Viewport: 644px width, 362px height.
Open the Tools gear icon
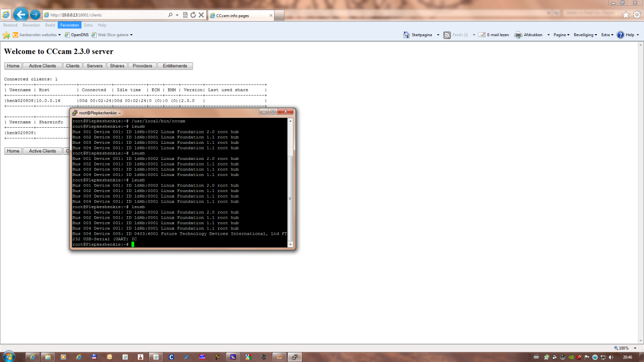pos(637,15)
